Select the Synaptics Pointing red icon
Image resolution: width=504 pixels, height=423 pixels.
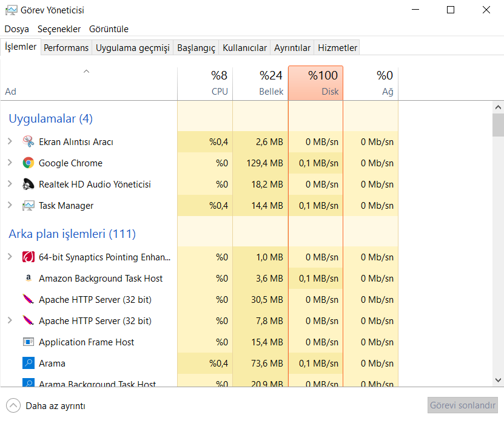click(x=28, y=257)
